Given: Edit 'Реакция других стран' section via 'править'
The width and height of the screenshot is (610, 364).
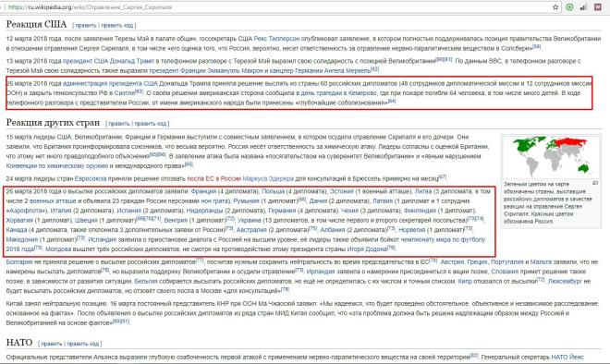Looking at the screenshot, I should (119, 124).
